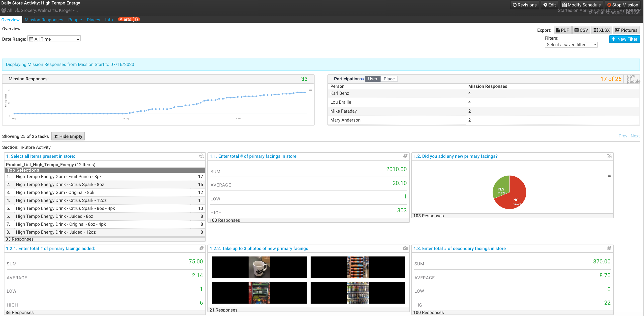Open the coffee mug photo thumbnail

259,267
